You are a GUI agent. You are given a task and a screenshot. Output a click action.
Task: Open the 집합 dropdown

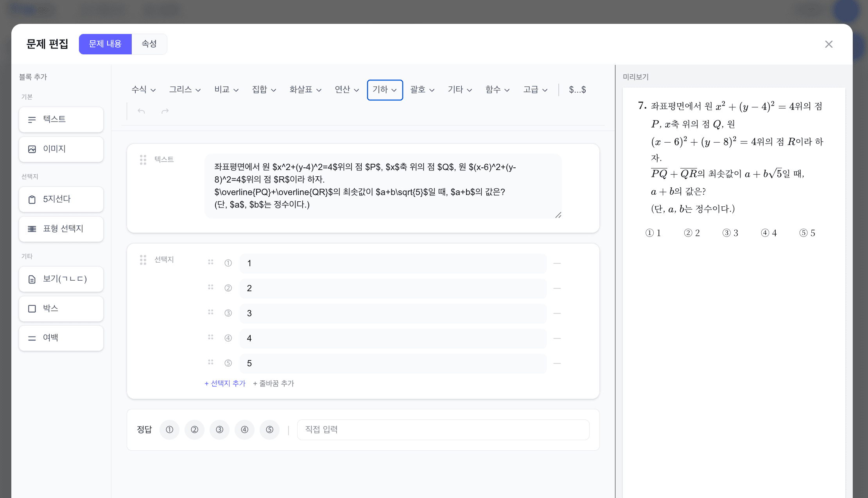click(264, 90)
